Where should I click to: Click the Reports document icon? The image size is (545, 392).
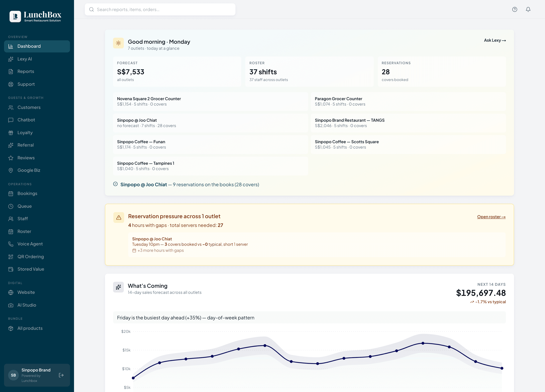(11, 71)
